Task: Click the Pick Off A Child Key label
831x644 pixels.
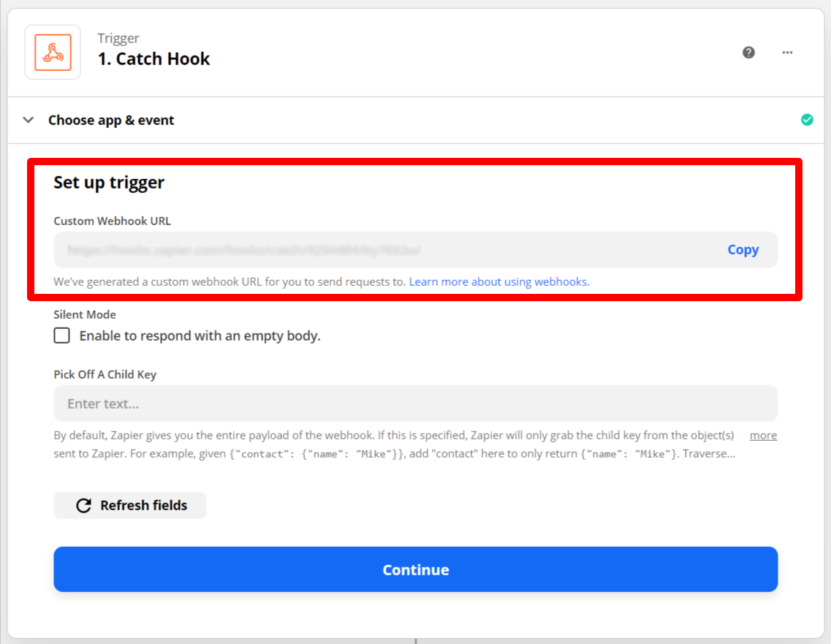Action: click(x=105, y=374)
